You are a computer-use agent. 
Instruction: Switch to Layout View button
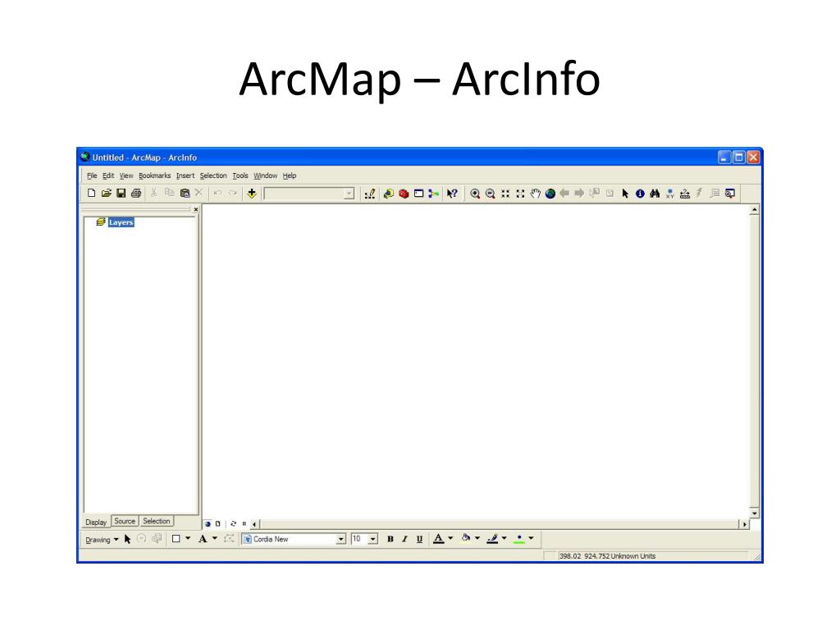click(217, 524)
